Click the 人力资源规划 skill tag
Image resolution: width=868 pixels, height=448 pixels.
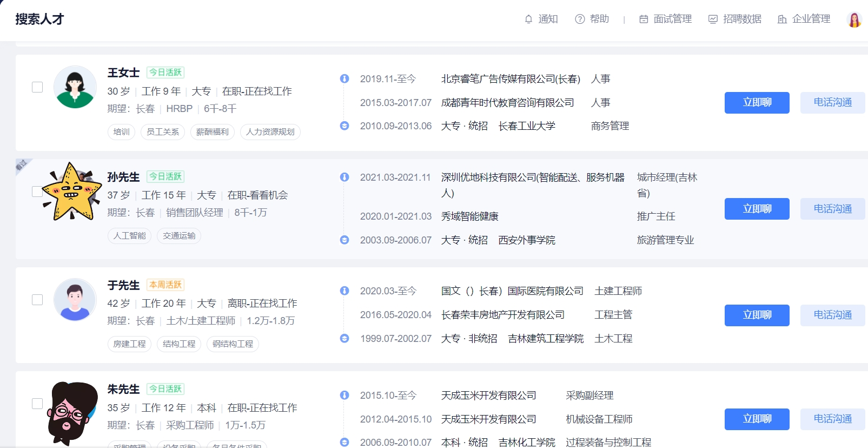tap(270, 132)
